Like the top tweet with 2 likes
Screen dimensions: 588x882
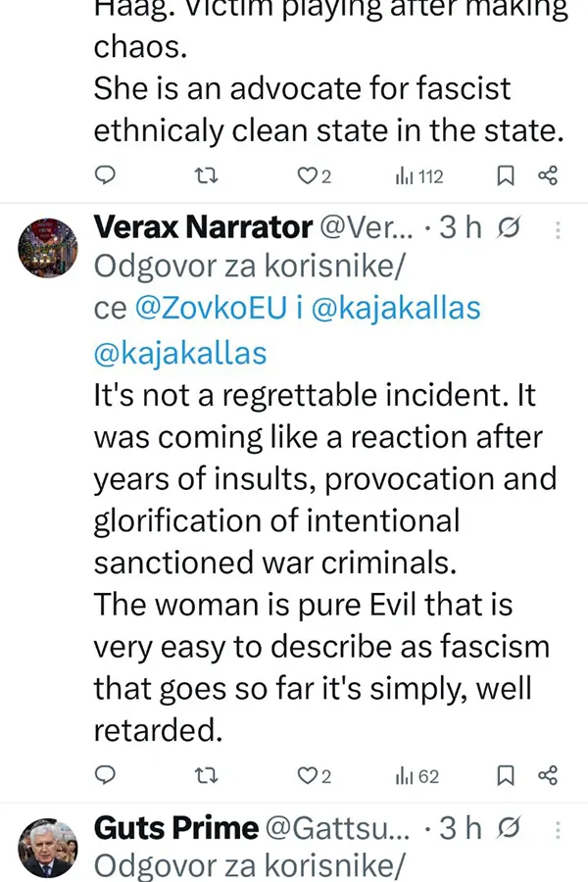coord(308,176)
